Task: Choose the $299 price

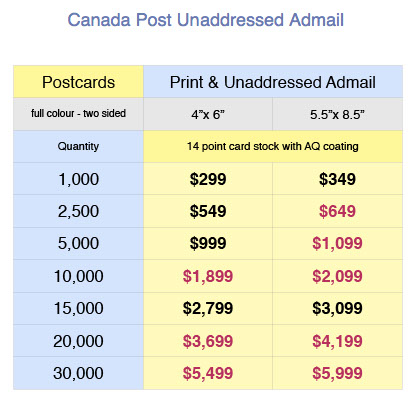Action: [208, 179]
